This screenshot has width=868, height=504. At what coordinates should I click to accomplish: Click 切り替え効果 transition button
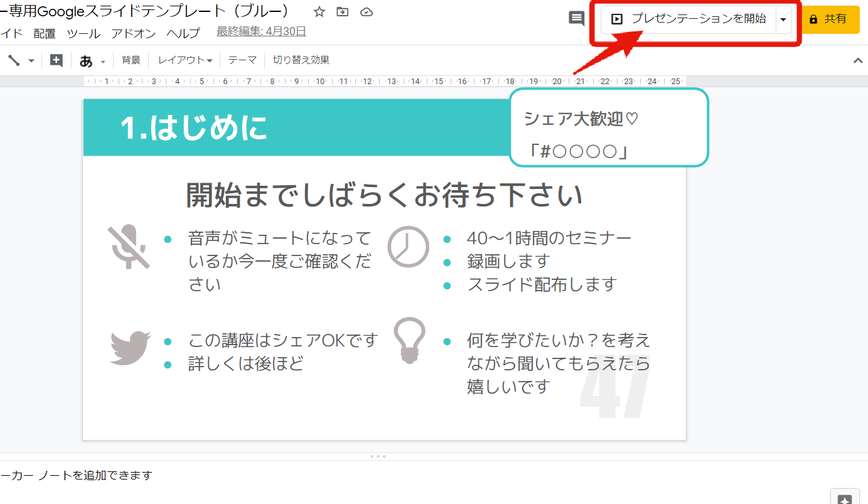(x=301, y=60)
